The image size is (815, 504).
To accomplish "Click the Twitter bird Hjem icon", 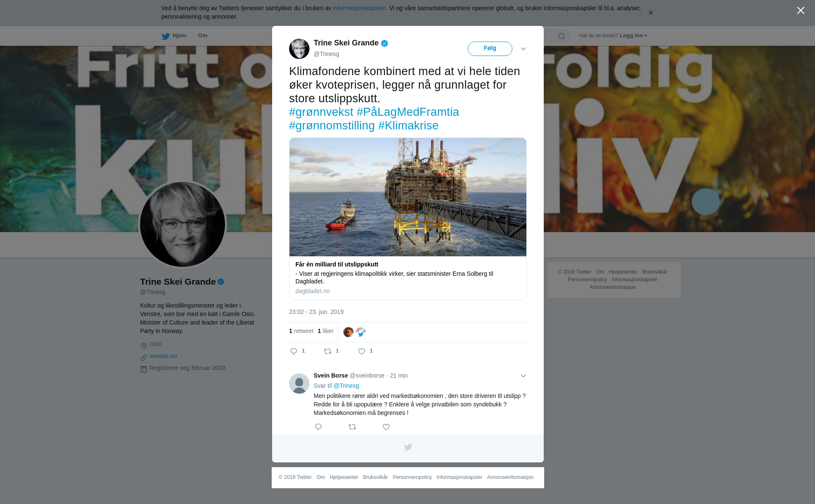I will coord(166,36).
